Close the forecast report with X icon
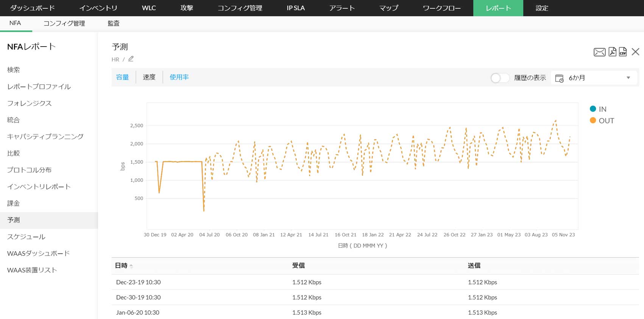 (x=636, y=52)
